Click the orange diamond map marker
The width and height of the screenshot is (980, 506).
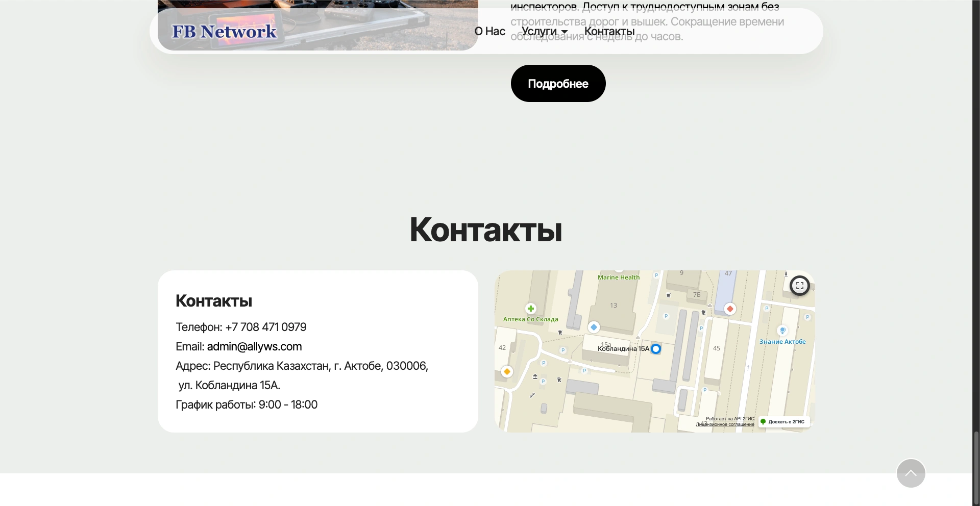[x=507, y=372]
